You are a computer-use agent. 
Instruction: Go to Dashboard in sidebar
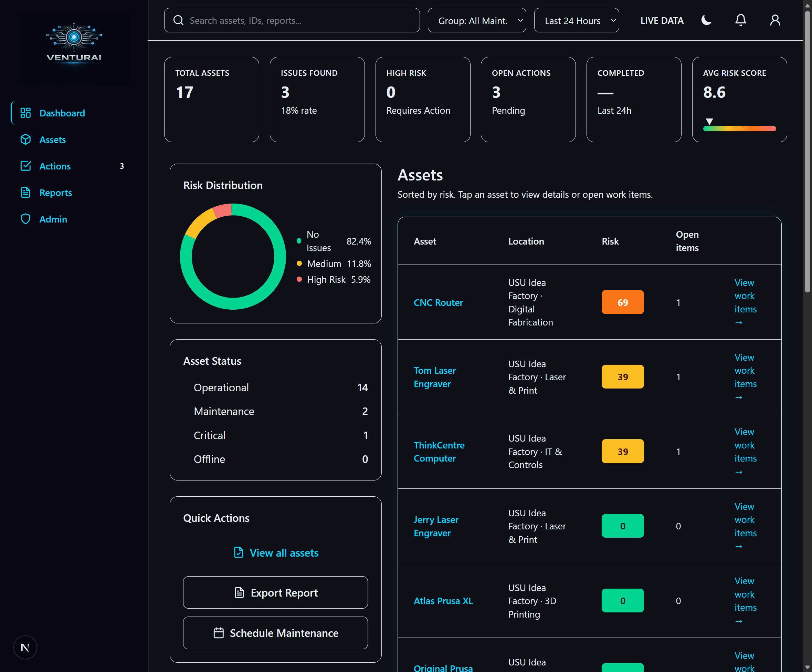(x=73, y=113)
